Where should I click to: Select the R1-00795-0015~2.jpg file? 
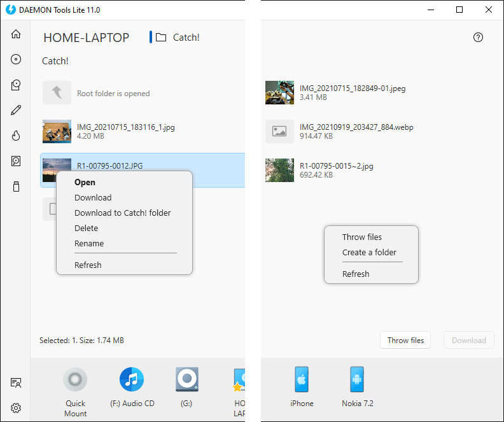click(279, 170)
